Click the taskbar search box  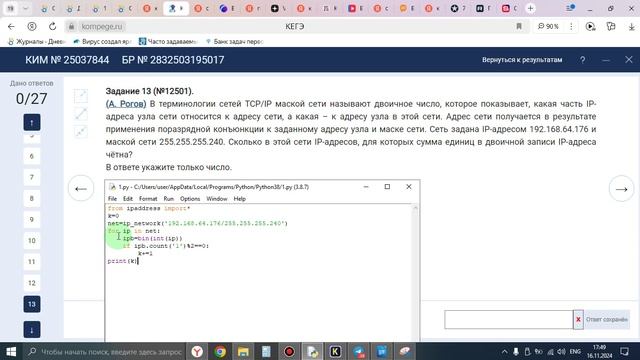pos(105,351)
